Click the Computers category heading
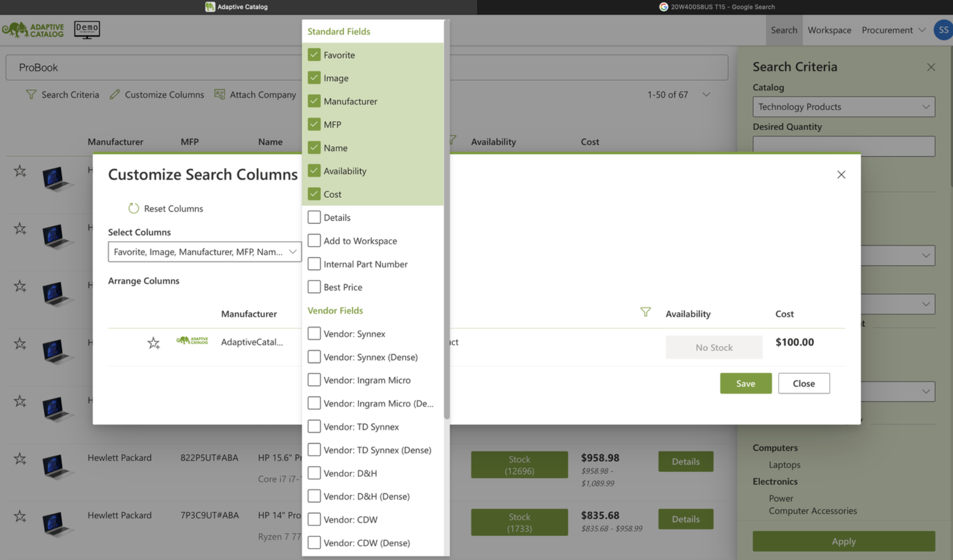Screen dimensions: 953x560 775,448
